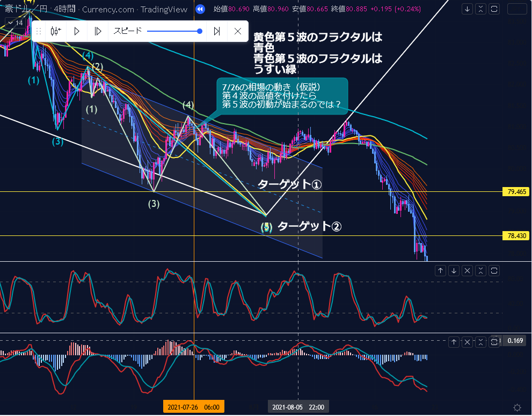Maximize the main chart pane
Viewport: 532px width, 416px height.
click(494, 9)
